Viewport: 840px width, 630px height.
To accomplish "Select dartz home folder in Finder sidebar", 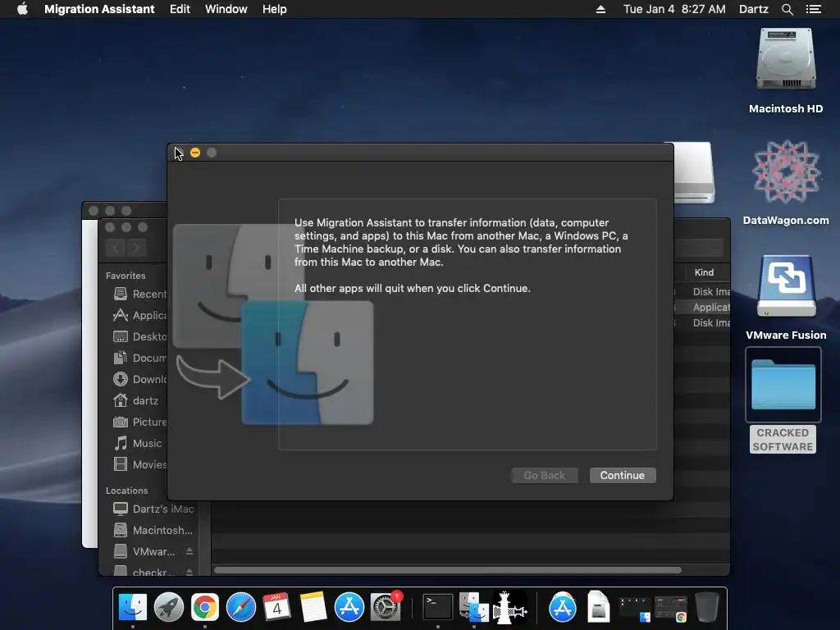I will [x=136, y=400].
